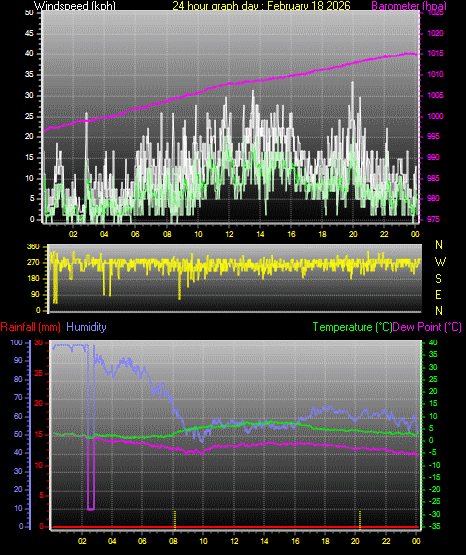Click the 35 tick on windspeed axis
Image resolution: width=466 pixels, height=555 pixels.
click(x=29, y=74)
